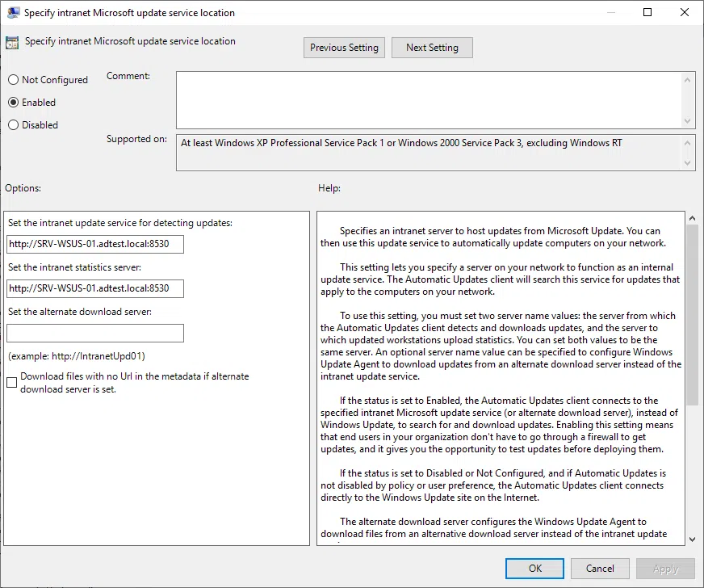704x588 pixels.
Task: Go to Next Setting
Action: [432, 48]
